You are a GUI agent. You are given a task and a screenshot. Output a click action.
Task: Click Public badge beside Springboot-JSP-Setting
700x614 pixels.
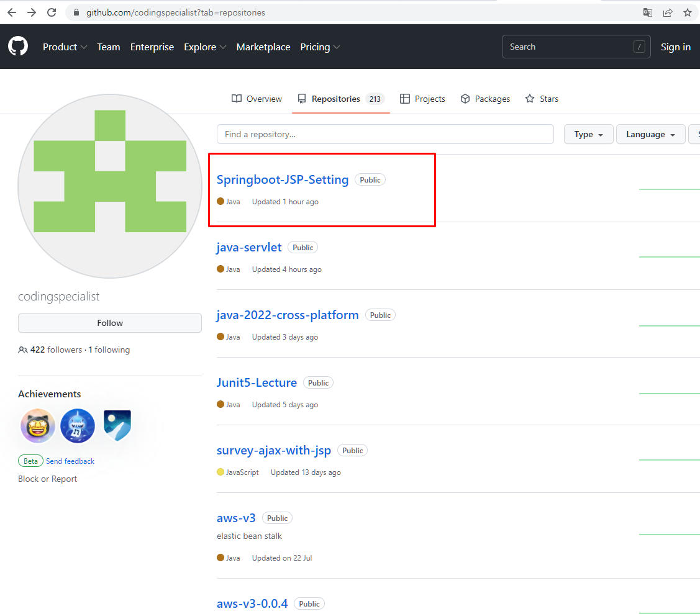click(x=370, y=180)
